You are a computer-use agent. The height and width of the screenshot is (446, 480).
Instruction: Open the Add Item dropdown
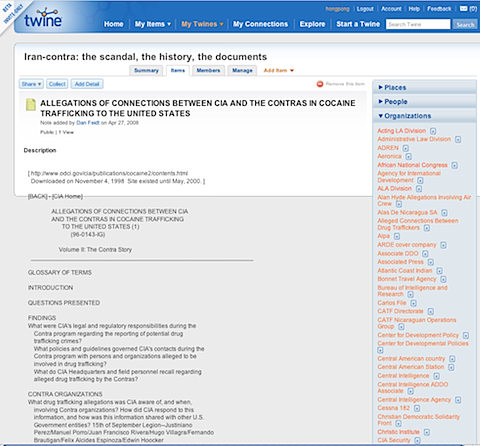tap(279, 70)
